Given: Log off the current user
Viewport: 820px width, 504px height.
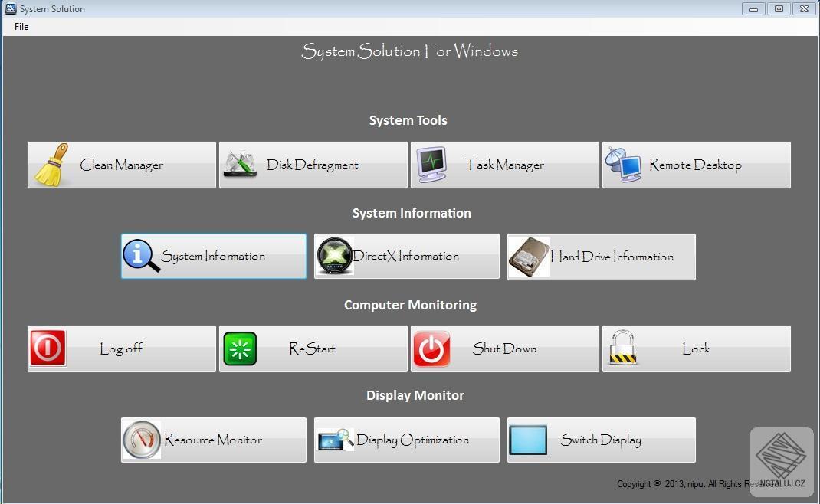Looking at the screenshot, I should 121,348.
